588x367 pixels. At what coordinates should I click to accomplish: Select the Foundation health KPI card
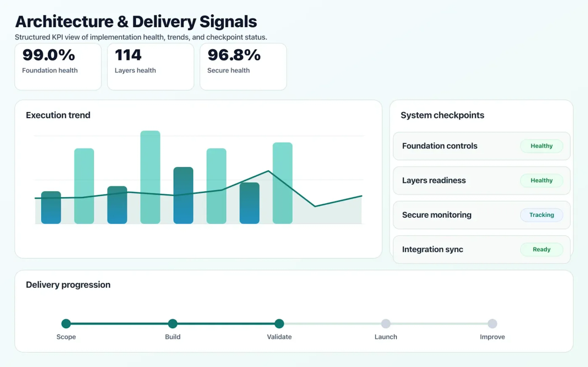58,66
